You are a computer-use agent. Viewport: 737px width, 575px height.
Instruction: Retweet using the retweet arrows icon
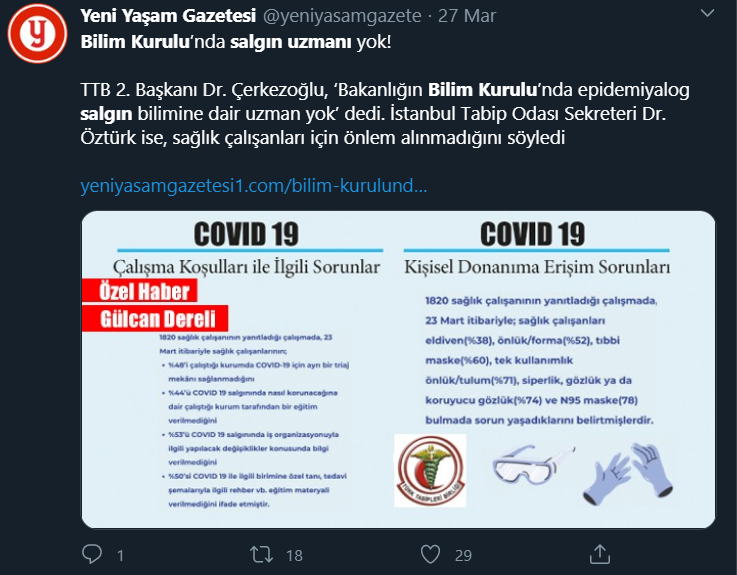[261, 554]
